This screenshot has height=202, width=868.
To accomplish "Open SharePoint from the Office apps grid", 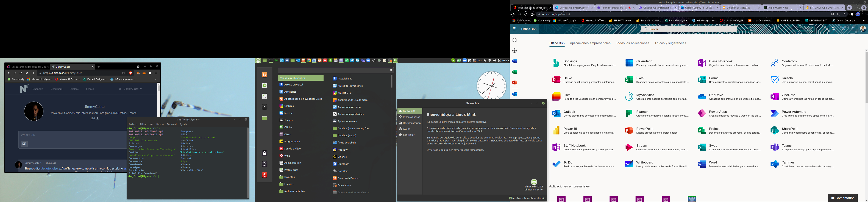I will 802,130.
